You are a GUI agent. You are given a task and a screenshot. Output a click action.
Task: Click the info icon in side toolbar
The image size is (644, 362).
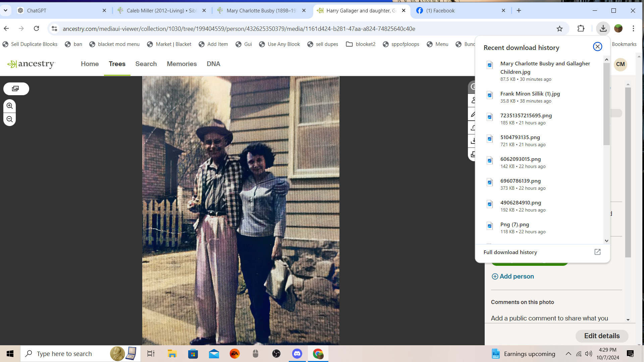pos(473,87)
